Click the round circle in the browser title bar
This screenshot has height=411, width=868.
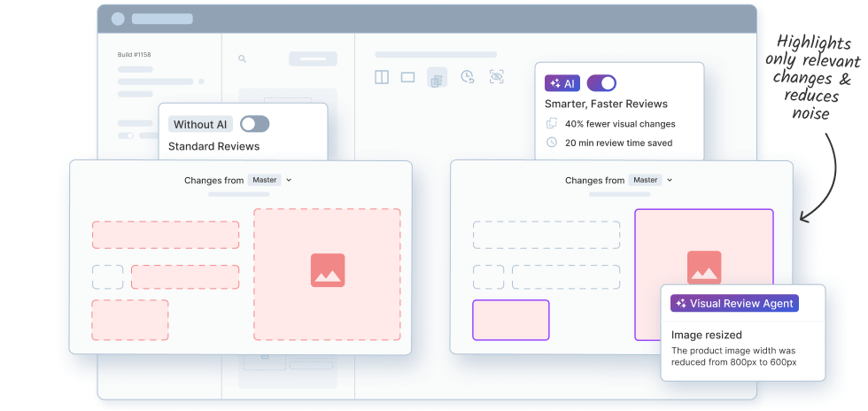[118, 19]
